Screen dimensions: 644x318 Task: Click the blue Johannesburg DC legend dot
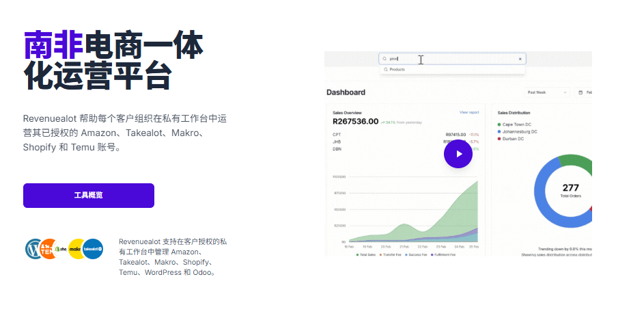pyautogui.click(x=499, y=131)
